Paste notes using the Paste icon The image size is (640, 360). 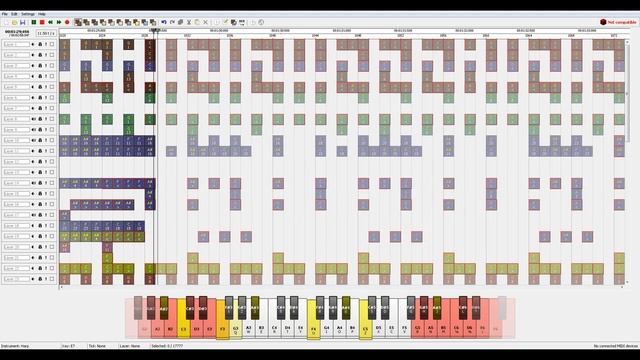197,22
